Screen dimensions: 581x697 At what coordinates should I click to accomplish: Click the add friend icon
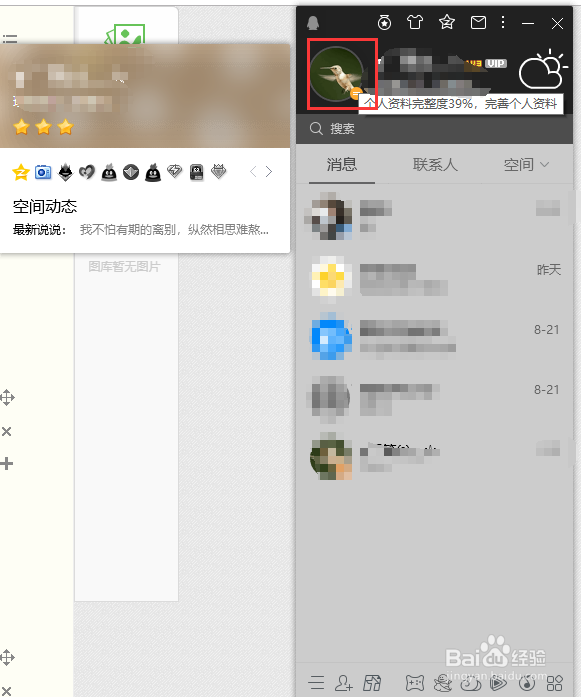point(343,682)
